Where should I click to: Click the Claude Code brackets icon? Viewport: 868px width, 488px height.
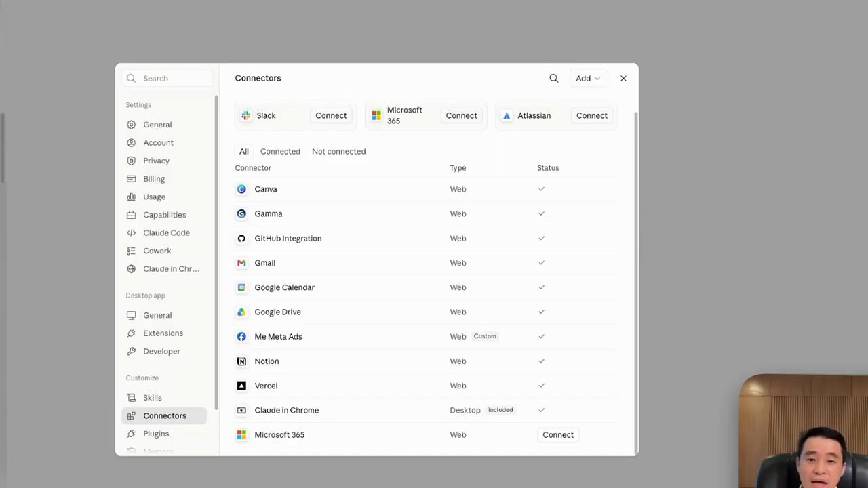(132, 233)
